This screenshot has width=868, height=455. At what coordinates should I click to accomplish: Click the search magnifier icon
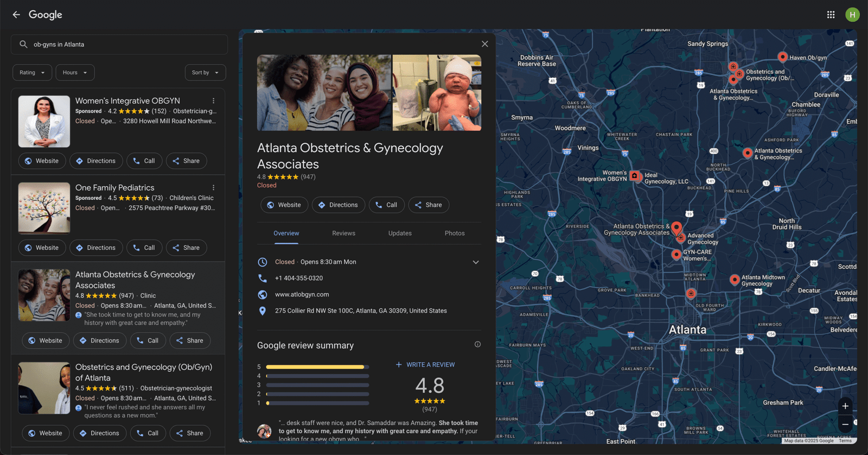(x=23, y=45)
